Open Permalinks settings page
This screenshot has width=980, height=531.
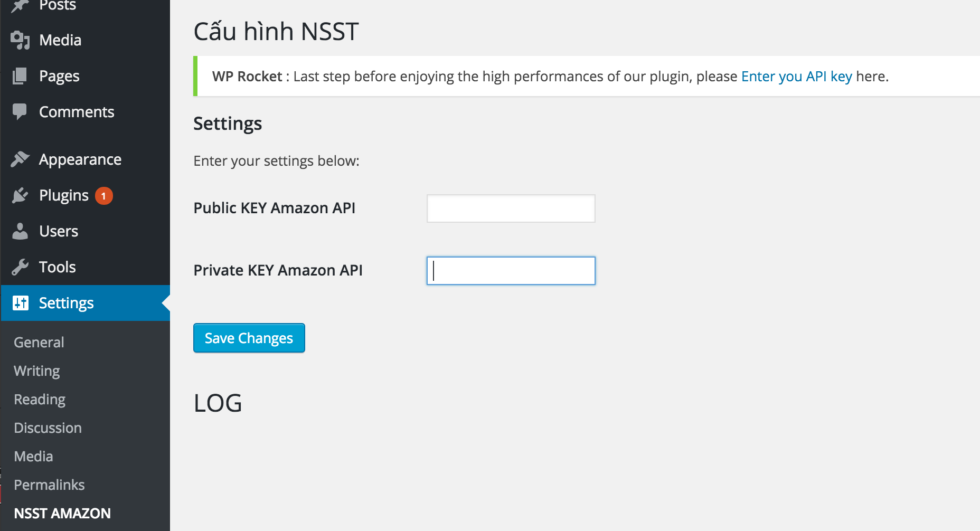point(49,485)
